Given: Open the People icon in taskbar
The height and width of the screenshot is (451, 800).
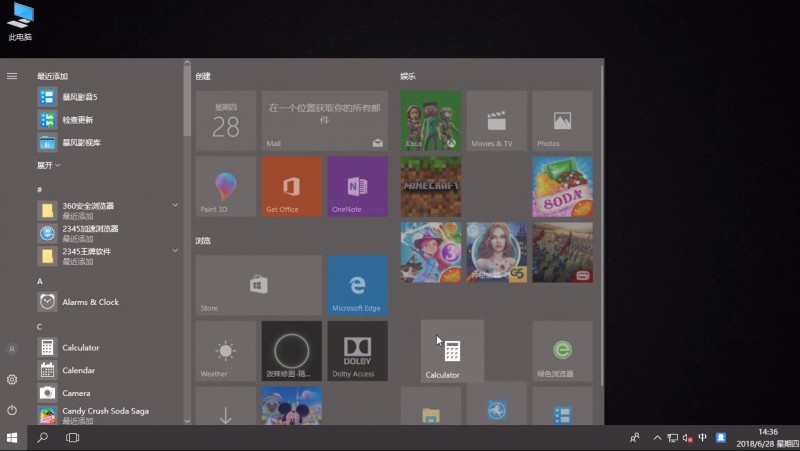Looking at the screenshot, I should 635,438.
